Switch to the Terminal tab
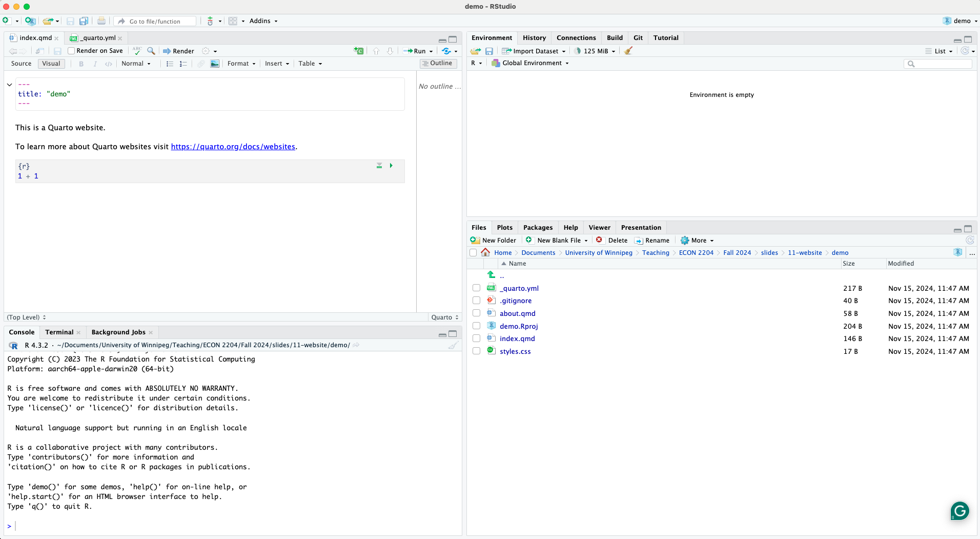The image size is (980, 539). 59,332
